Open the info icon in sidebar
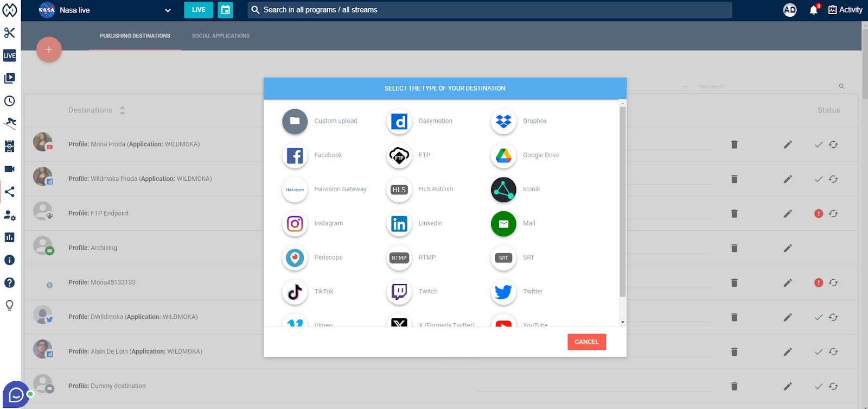The height and width of the screenshot is (409, 868). click(x=9, y=260)
